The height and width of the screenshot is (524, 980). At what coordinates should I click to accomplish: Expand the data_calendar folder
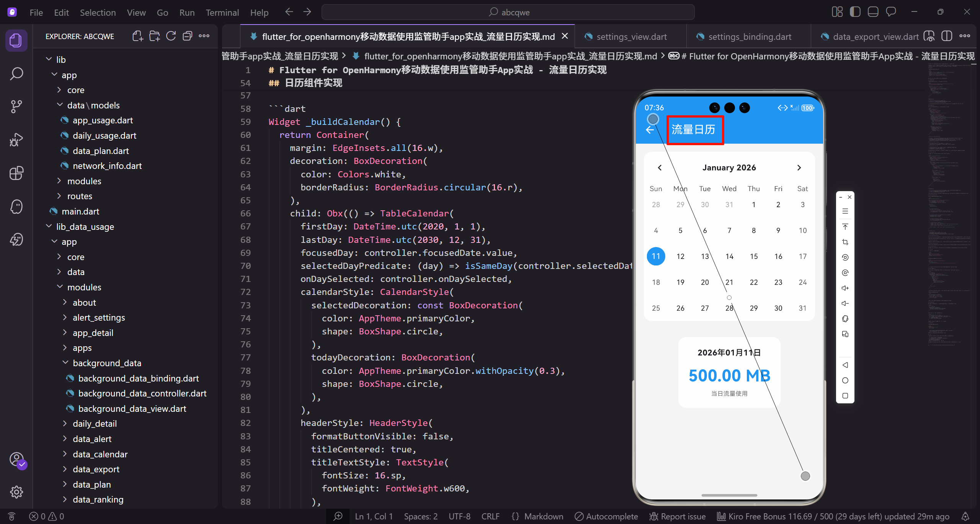point(65,454)
